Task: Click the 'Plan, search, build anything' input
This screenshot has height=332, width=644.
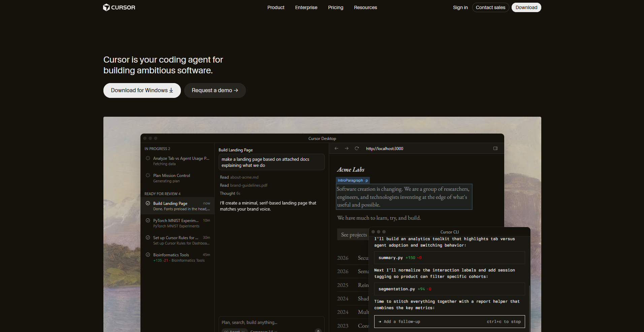Action: coord(250,322)
